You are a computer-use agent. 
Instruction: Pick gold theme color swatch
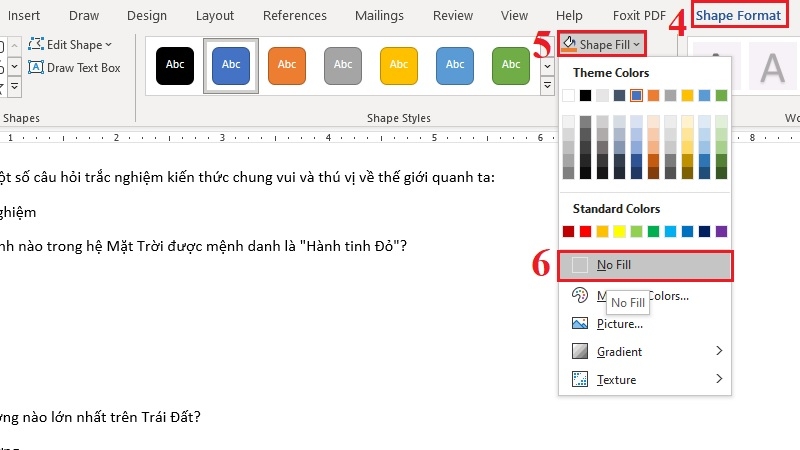(x=687, y=95)
